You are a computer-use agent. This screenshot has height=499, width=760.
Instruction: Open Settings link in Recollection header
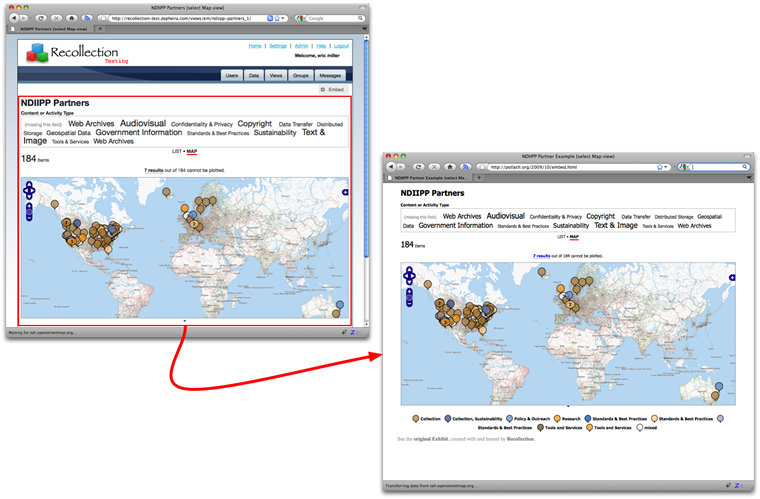click(x=278, y=46)
